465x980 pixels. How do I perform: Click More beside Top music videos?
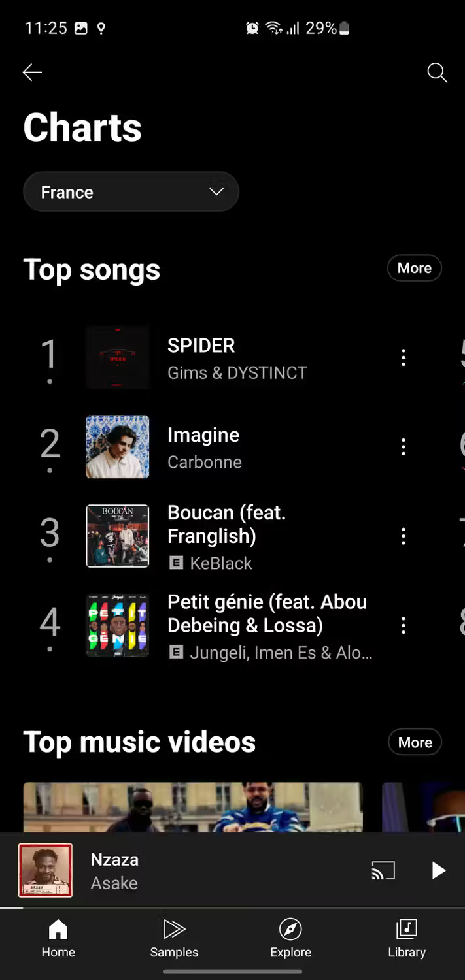[x=415, y=742]
